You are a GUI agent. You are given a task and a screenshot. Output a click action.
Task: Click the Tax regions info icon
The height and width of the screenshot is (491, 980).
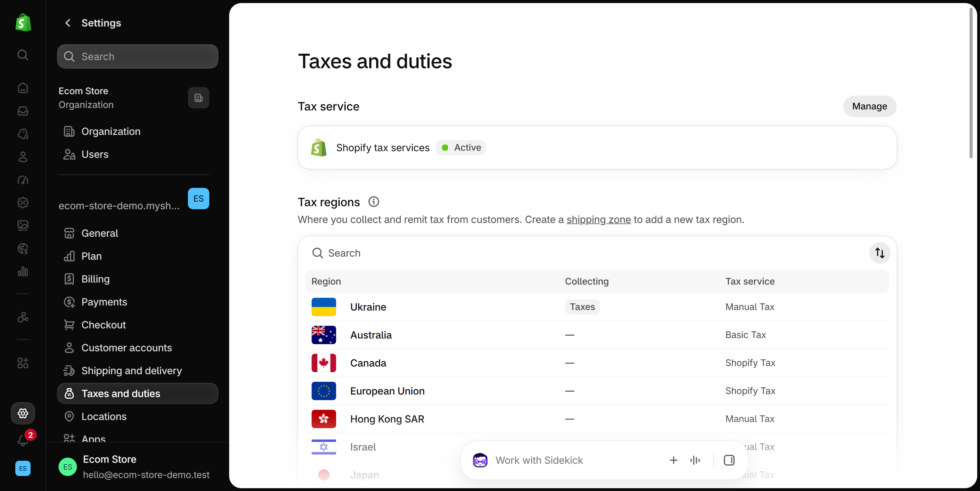(374, 201)
